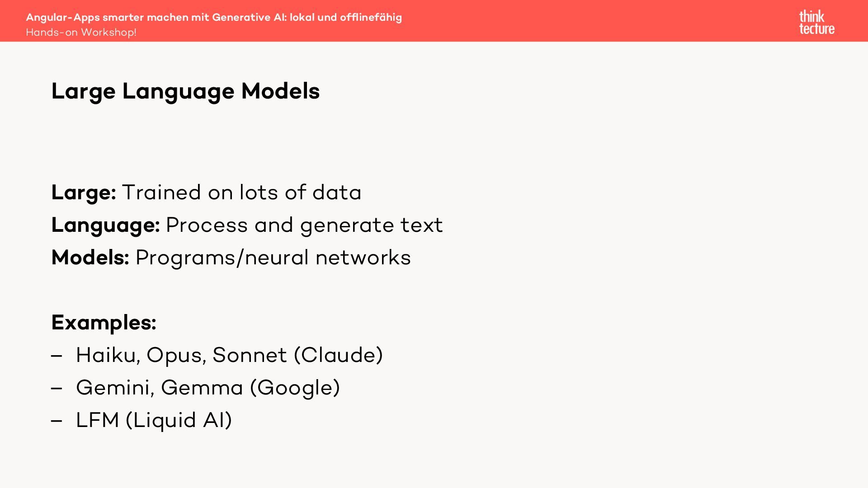Click the "Gemini, Gemma" list item
The width and height of the screenshot is (868, 488).
click(x=159, y=388)
